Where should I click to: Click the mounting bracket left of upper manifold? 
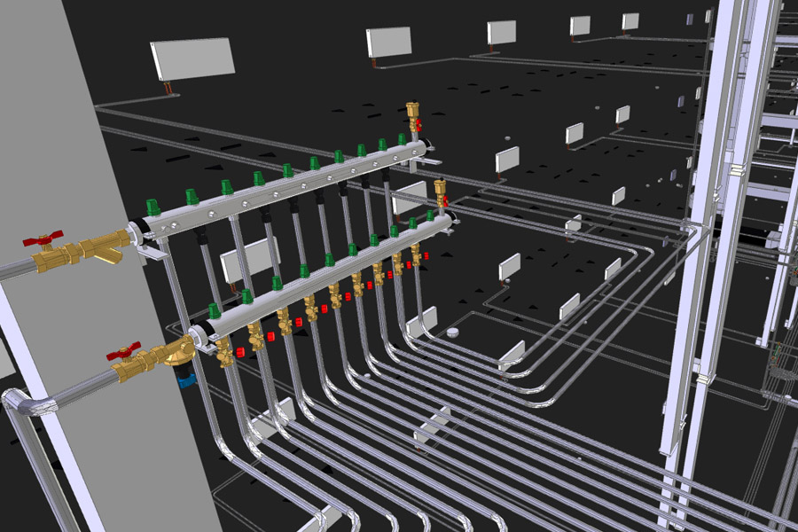[153, 254]
